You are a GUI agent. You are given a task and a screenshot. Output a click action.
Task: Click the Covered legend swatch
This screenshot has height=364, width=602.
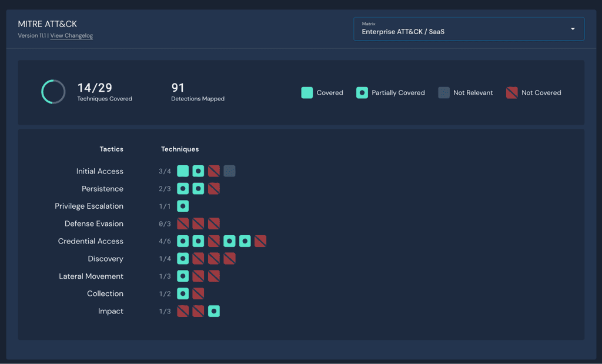(x=306, y=92)
